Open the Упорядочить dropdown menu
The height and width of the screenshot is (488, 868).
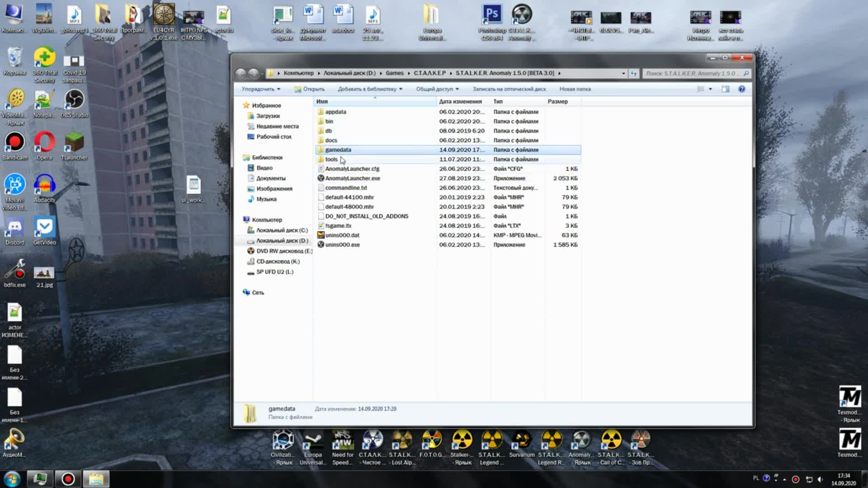[x=261, y=89]
